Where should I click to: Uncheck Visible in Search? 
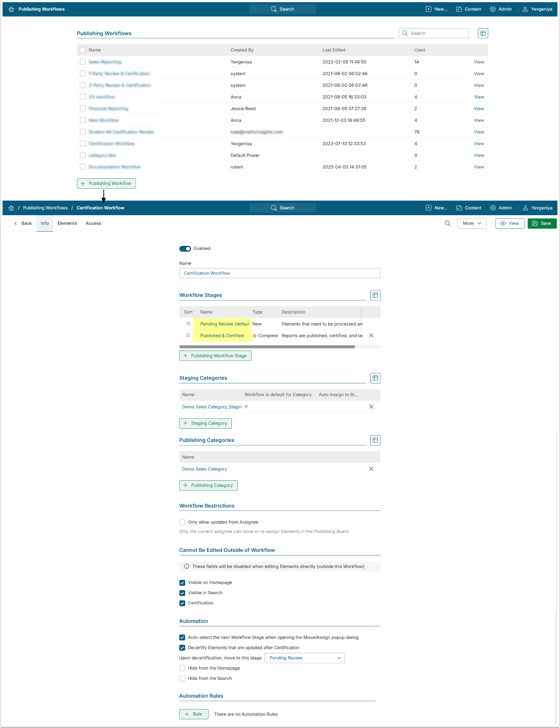coord(182,593)
